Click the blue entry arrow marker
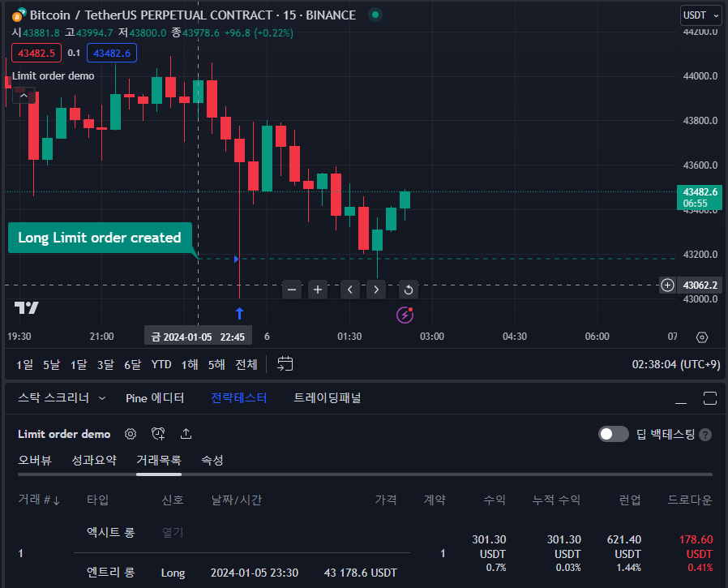This screenshot has height=588, width=728. 240,314
